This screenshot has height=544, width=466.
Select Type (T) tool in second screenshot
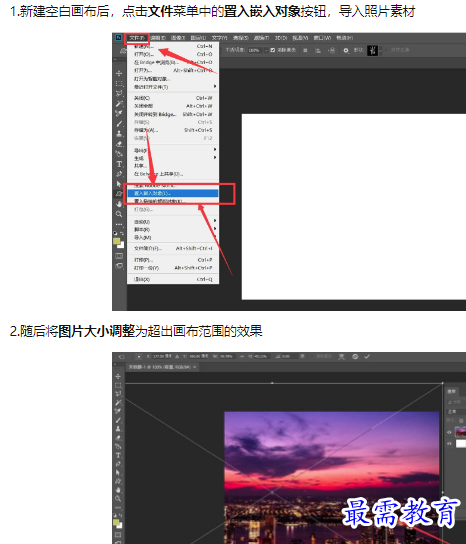click(x=118, y=455)
